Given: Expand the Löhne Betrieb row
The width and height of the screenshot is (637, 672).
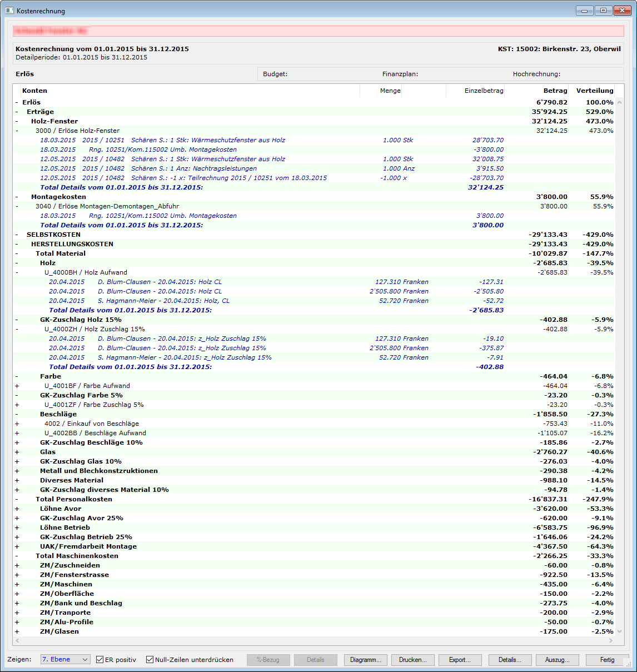Looking at the screenshot, I should pyautogui.click(x=17, y=527).
